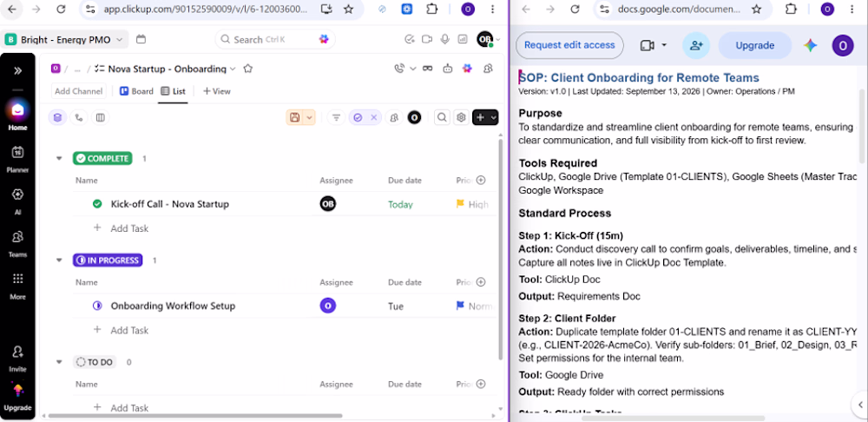The height and width of the screenshot is (422, 868).
Task: Toggle Onboarding Workflow Setup status circle
Action: click(97, 306)
